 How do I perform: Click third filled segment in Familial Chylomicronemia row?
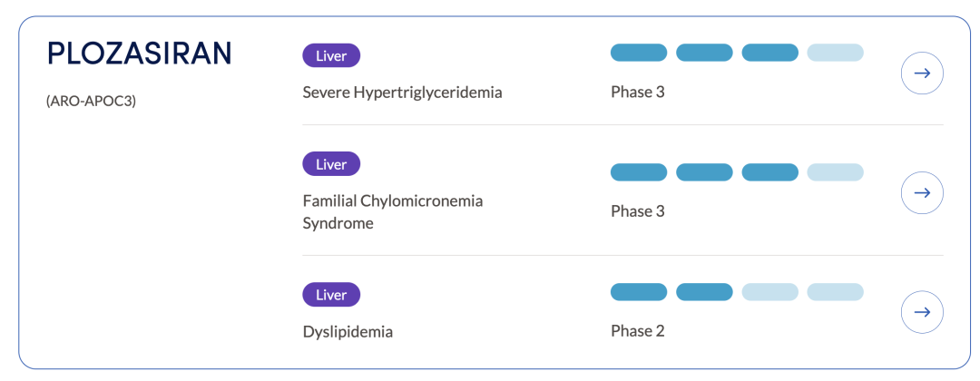[769, 172]
